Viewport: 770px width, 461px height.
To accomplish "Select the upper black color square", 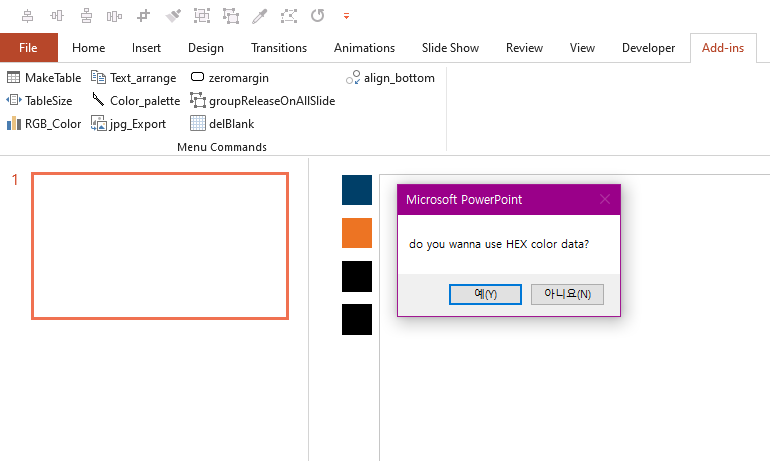I will pos(357,276).
